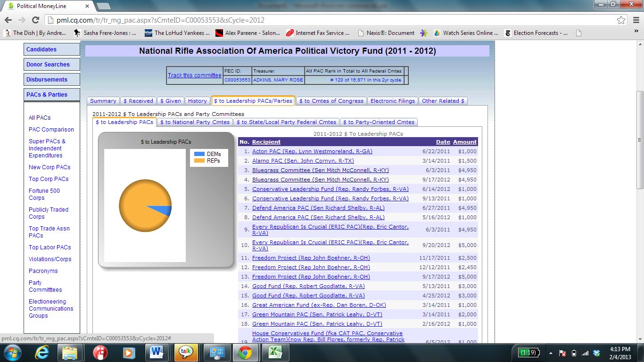Open The LoHud Yankees bookmark
Image resolution: width=644 pixels, height=362 pixels.
177,33
